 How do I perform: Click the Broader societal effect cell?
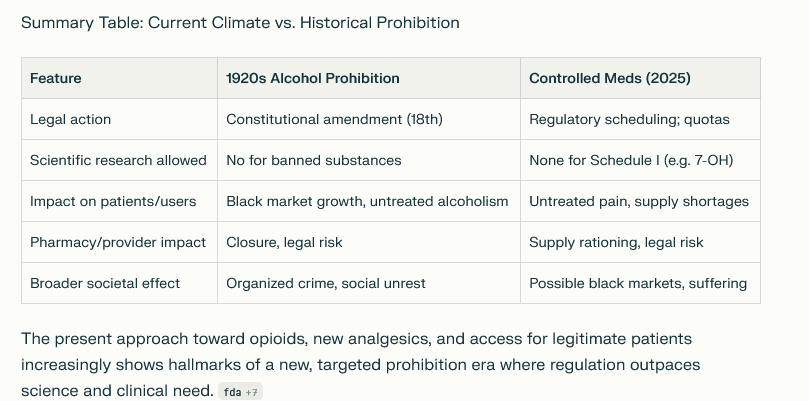(x=119, y=283)
